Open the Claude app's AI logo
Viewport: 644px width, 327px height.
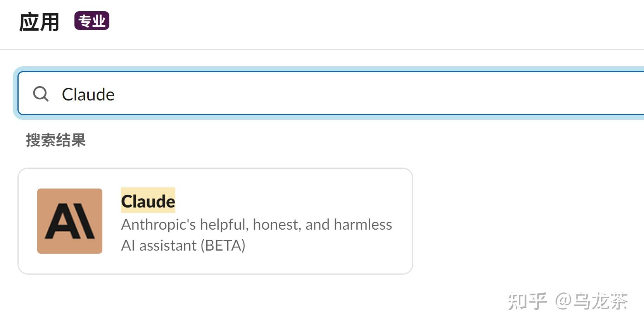(x=70, y=221)
